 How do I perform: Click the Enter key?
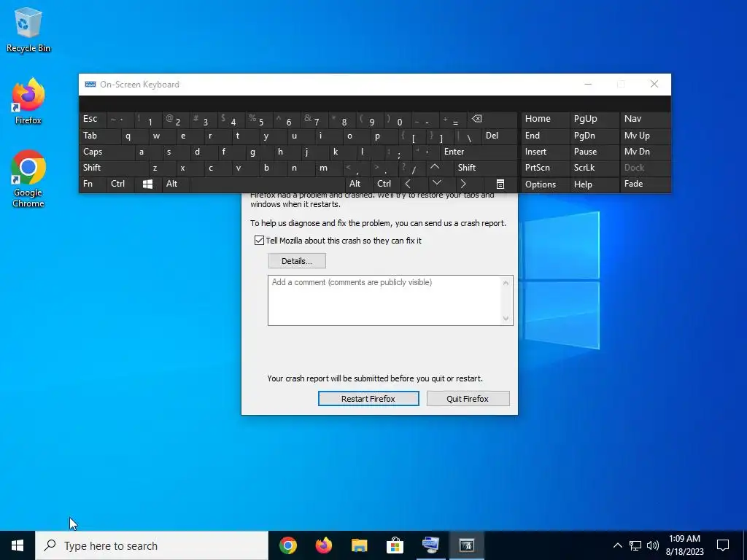[x=479, y=152]
